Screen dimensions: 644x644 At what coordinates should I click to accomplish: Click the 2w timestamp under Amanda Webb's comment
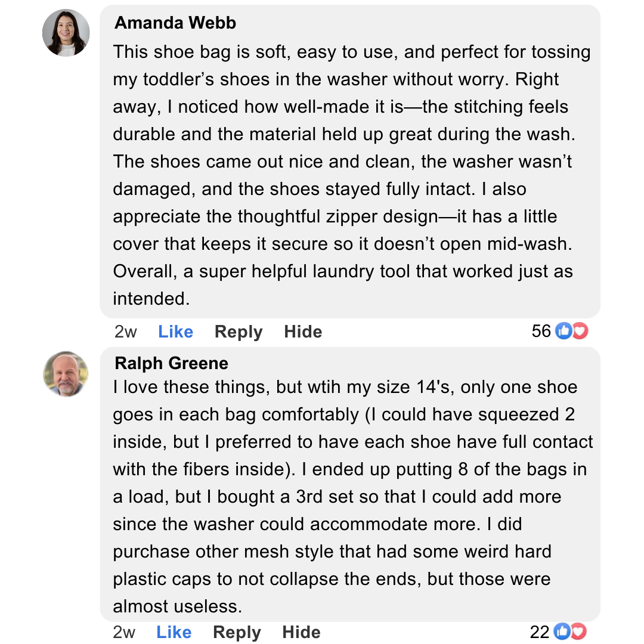(x=125, y=332)
